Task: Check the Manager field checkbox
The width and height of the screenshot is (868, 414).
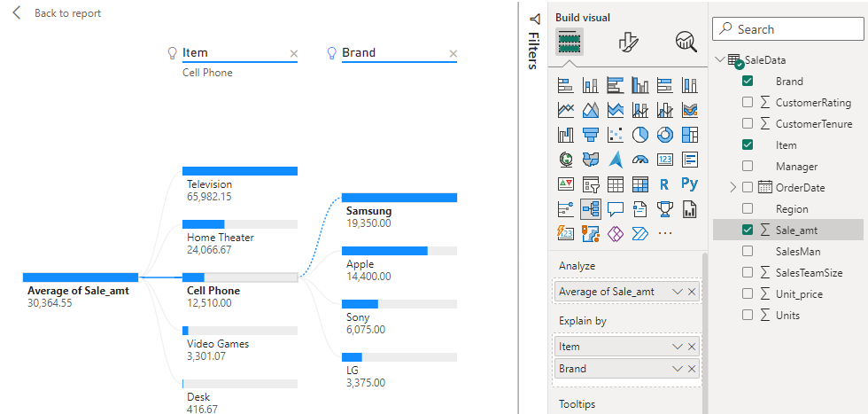Action: click(x=748, y=166)
